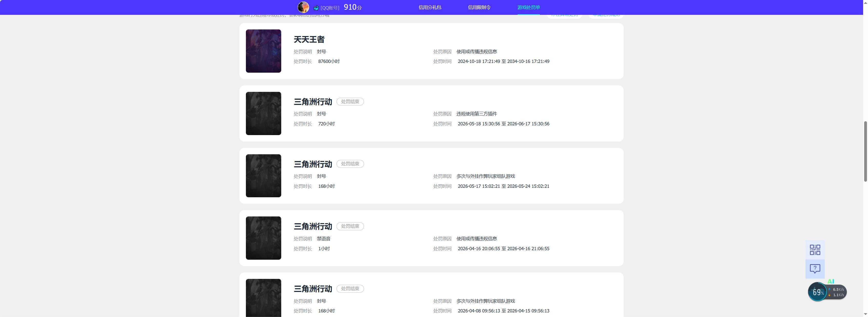Click 使用或传播违规信息 in 天天王者 record

[x=476, y=51]
